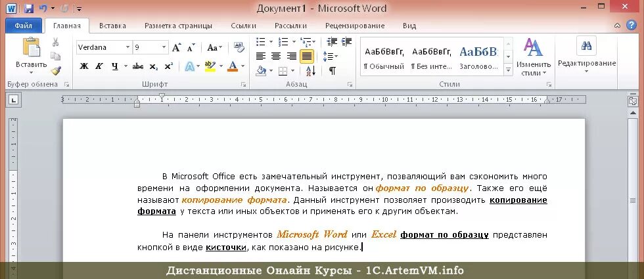Toggle Superscript x² formatting
Screen dimensions: 644x279
[x=168, y=66]
